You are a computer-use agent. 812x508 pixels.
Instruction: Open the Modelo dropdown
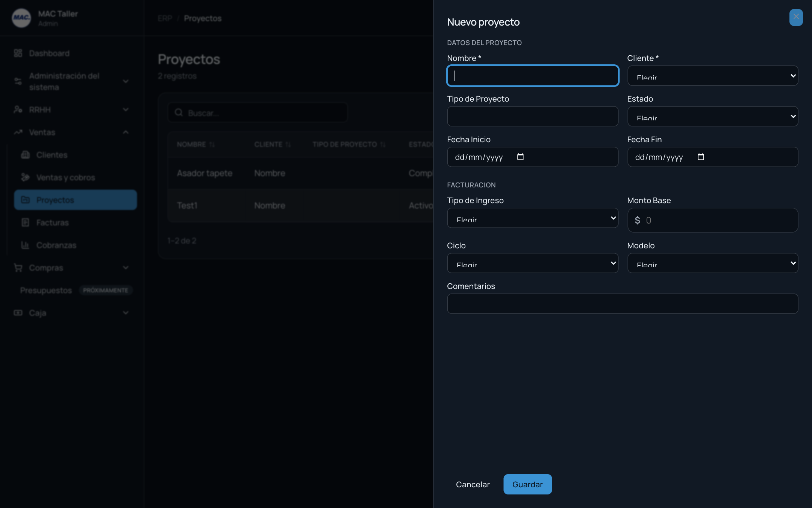pyautogui.click(x=713, y=263)
